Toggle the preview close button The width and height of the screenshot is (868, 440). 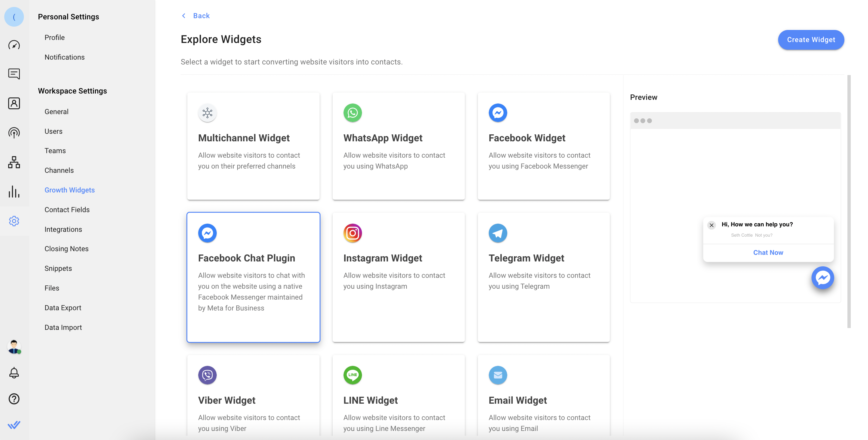[x=712, y=225]
